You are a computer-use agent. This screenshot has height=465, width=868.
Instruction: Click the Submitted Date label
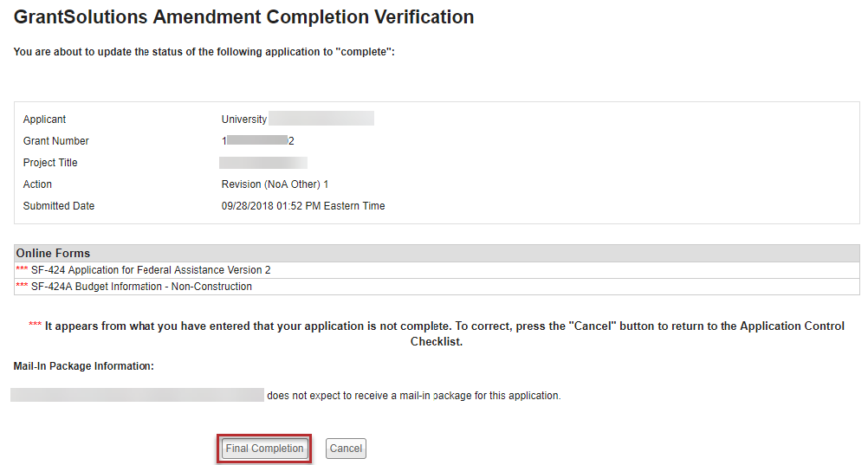[x=59, y=206]
